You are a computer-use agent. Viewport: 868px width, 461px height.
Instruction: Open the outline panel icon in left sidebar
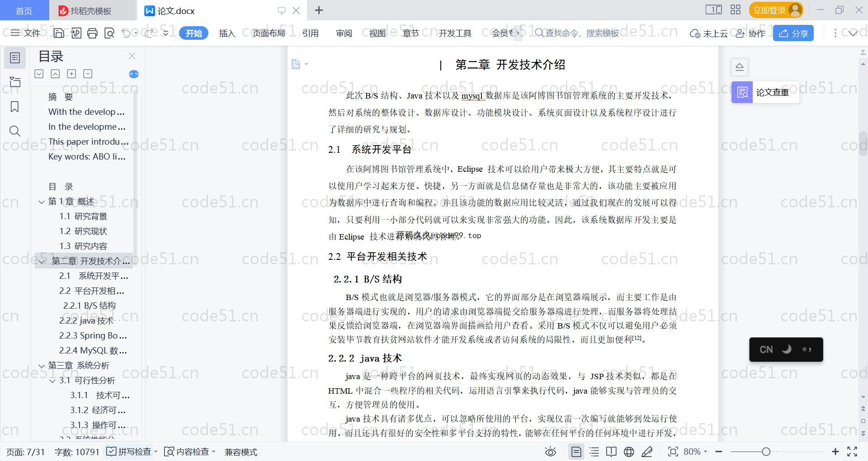15,58
